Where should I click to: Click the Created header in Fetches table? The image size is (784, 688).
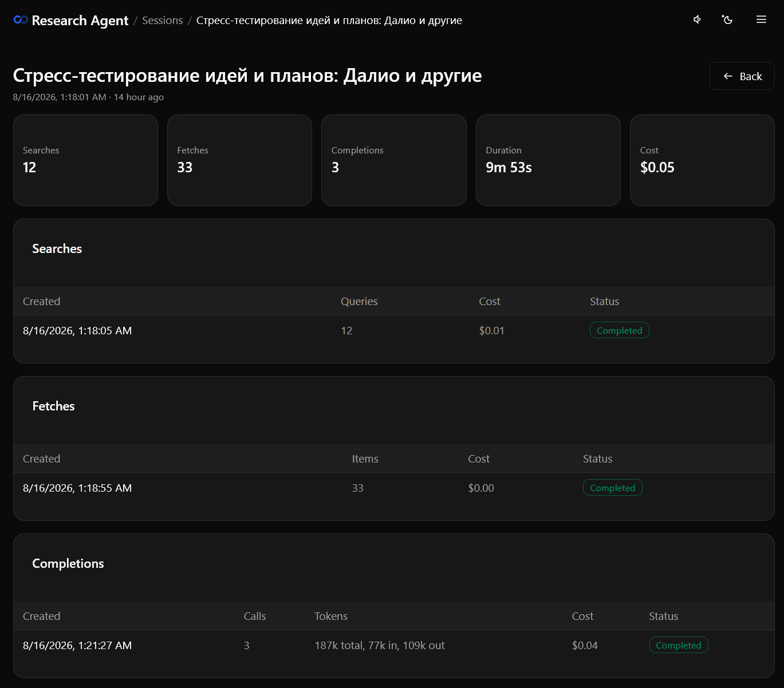pos(41,459)
